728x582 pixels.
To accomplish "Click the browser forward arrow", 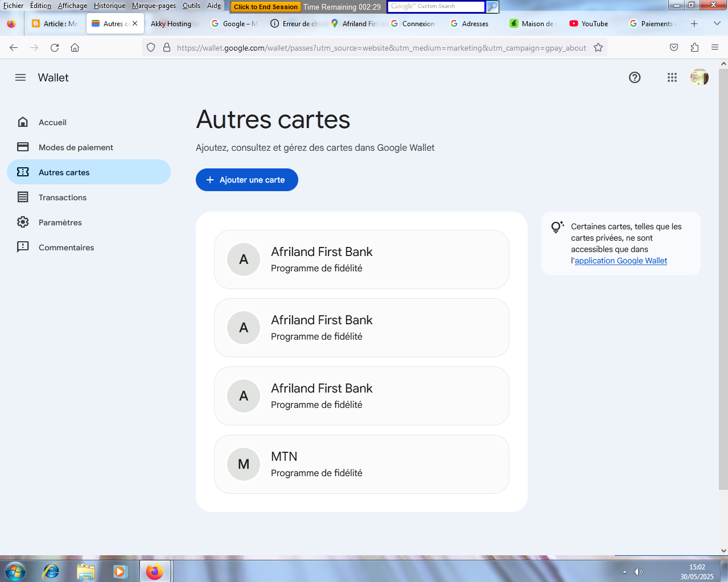I will click(34, 48).
